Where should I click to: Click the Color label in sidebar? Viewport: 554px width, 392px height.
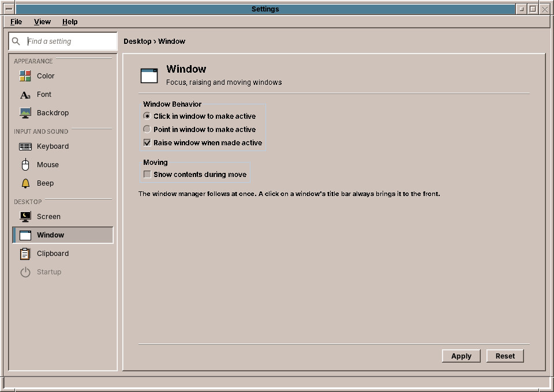click(x=46, y=76)
